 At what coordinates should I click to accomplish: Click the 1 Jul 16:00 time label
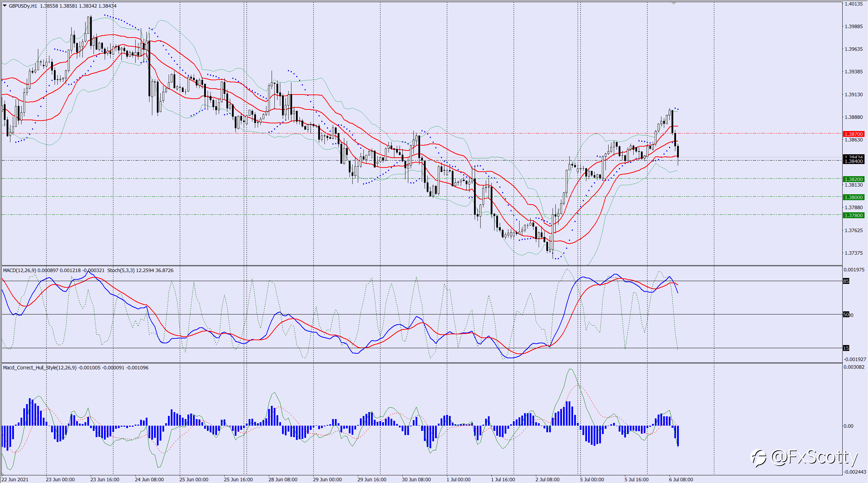[503, 480]
